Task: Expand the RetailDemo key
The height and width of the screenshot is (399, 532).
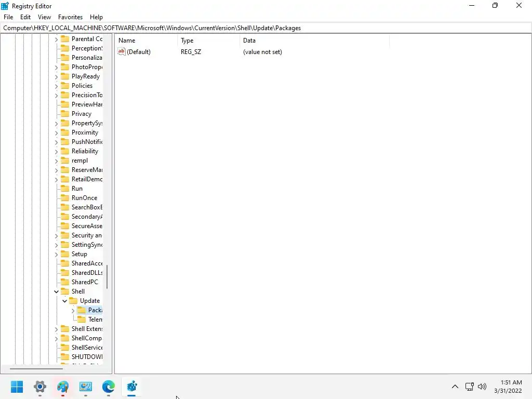Action: click(x=56, y=179)
